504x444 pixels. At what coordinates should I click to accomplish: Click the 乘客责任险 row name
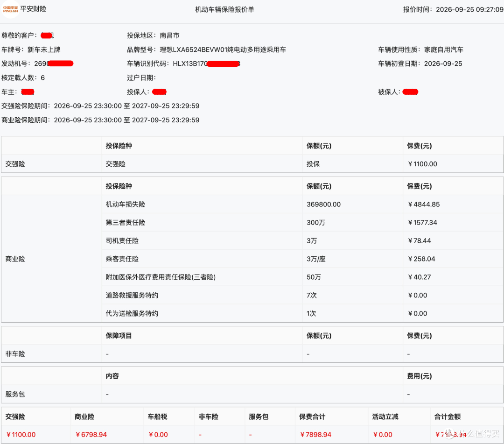(x=122, y=259)
